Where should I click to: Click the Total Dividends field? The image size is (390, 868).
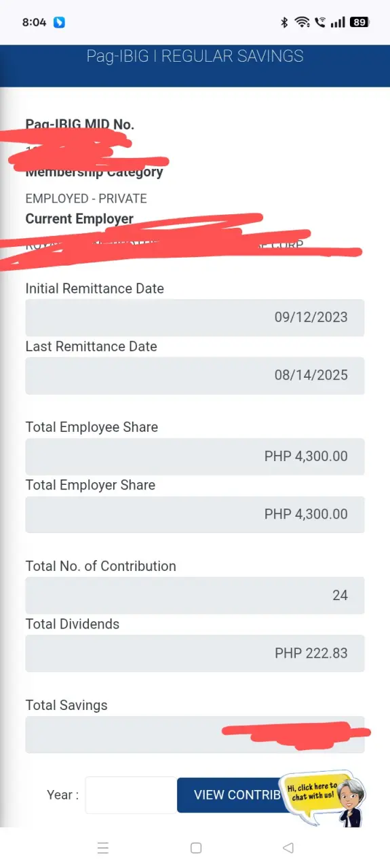tap(195, 653)
